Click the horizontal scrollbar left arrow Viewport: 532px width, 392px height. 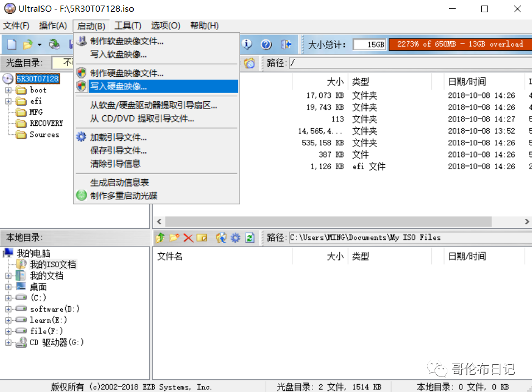159,222
